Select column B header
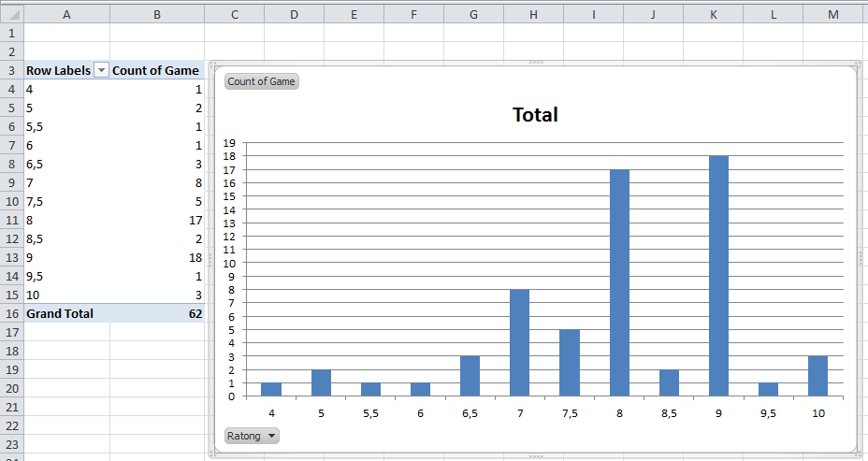The width and height of the screenshot is (868, 461). coord(157,14)
